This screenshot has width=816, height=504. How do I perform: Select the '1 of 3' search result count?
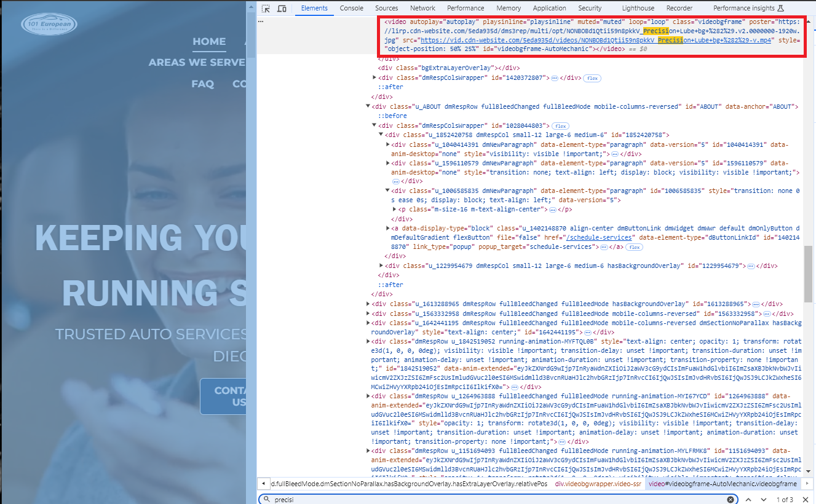(785, 500)
